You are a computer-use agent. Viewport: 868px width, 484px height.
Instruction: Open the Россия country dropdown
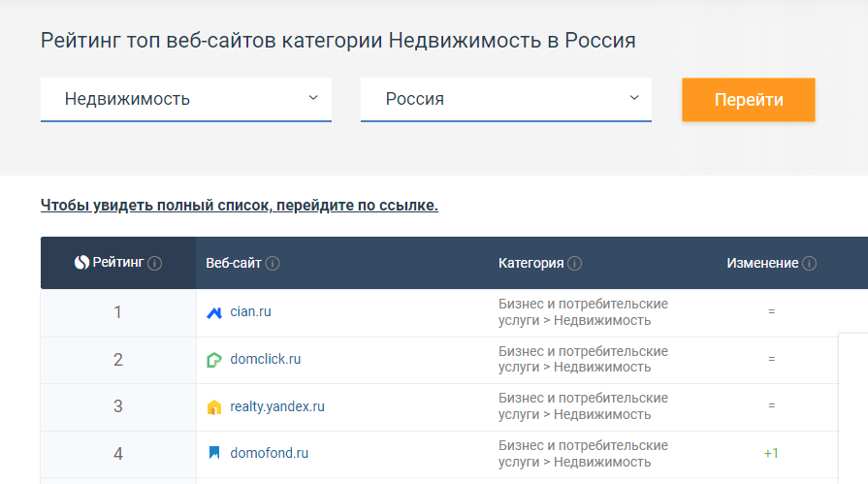click(x=506, y=99)
